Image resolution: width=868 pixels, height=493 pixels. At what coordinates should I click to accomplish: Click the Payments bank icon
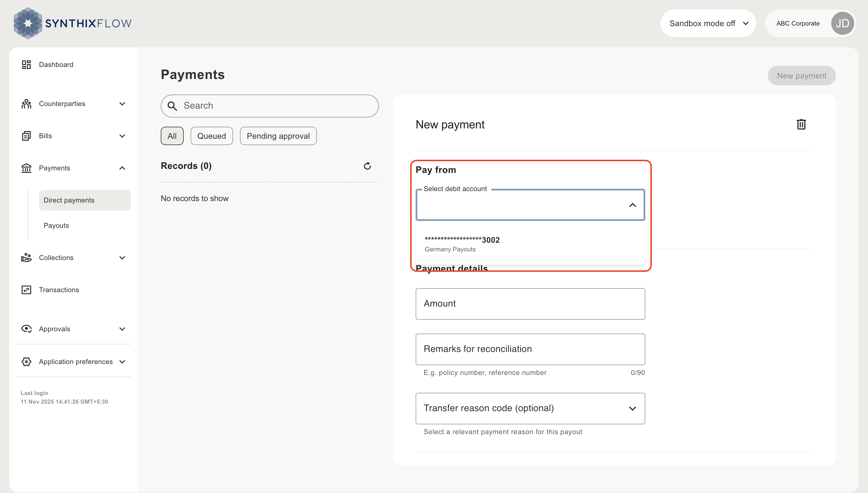26,168
